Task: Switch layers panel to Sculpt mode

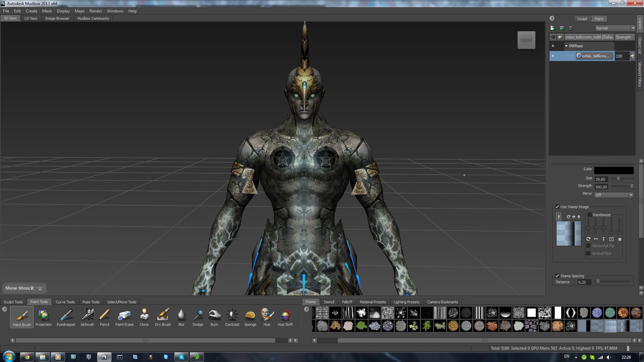Action: click(x=582, y=19)
